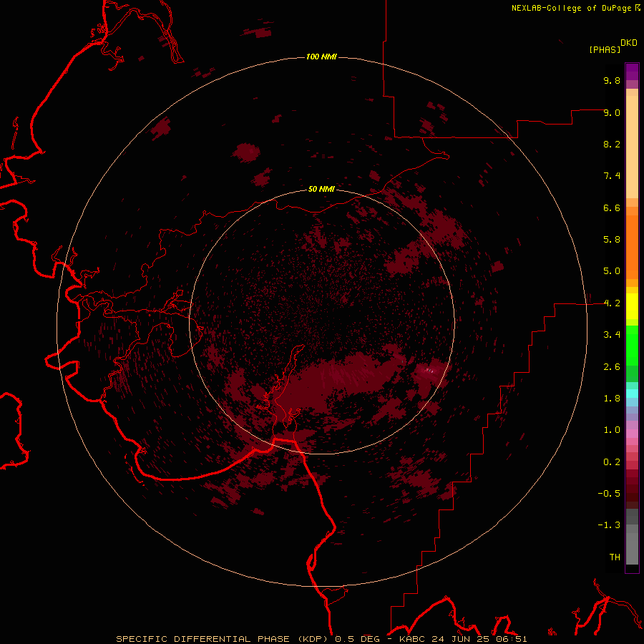Pick the cyan band of the color bar
Image resolution: width=644 pixels, height=644 pixels.
point(632,394)
